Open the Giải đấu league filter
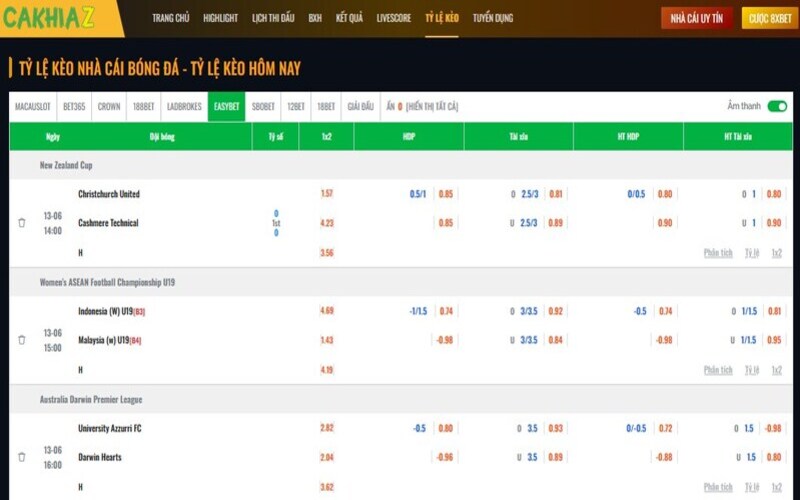 click(360, 106)
